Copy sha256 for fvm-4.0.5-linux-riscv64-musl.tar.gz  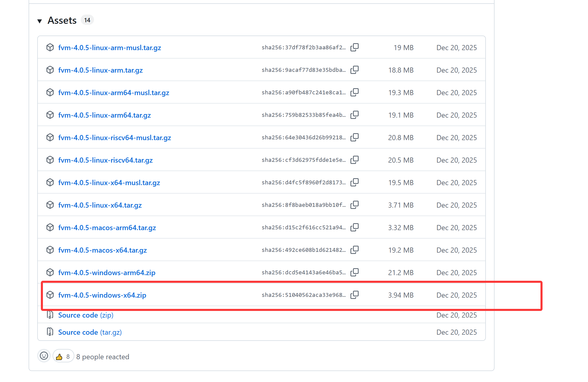[x=355, y=137]
